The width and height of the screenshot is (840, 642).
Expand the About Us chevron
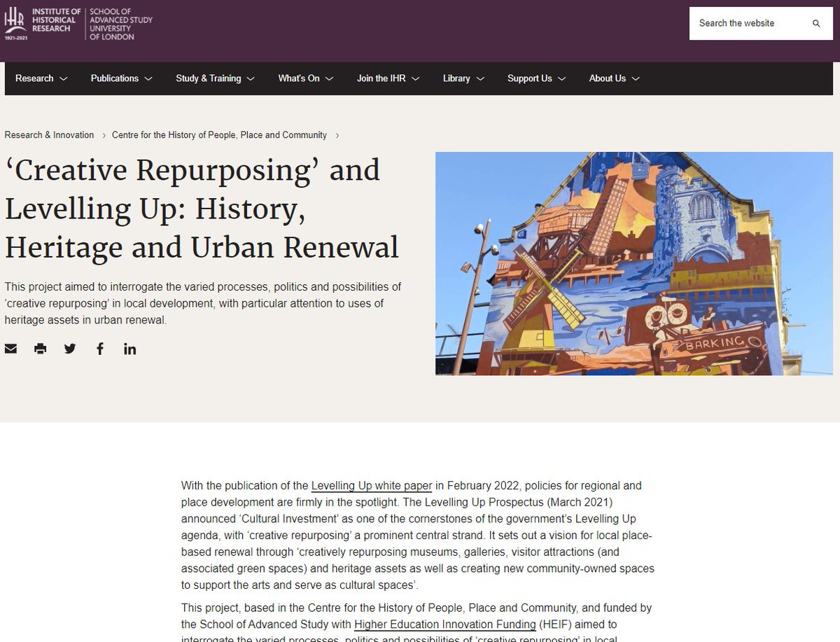[x=636, y=79]
